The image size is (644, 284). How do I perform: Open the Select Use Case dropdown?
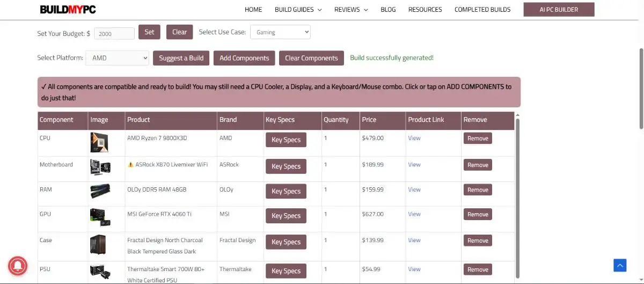[280, 32]
